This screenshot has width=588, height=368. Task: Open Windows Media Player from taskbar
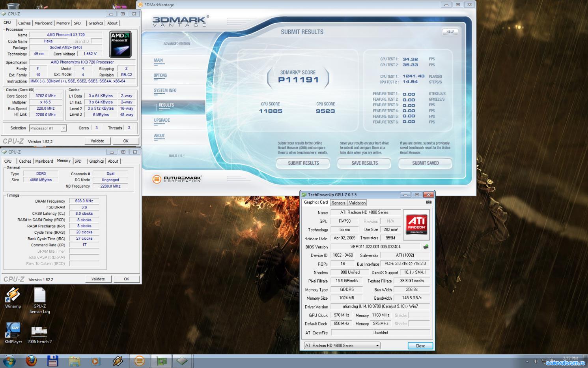[x=96, y=361]
